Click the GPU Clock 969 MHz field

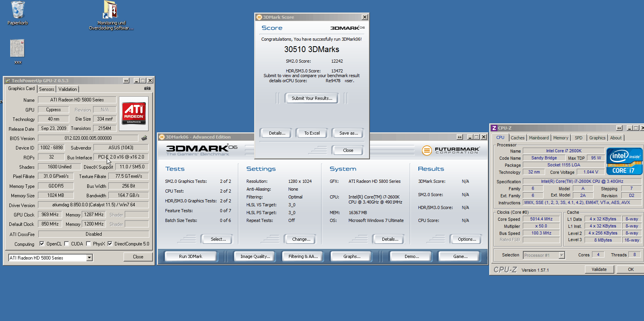tap(50, 215)
